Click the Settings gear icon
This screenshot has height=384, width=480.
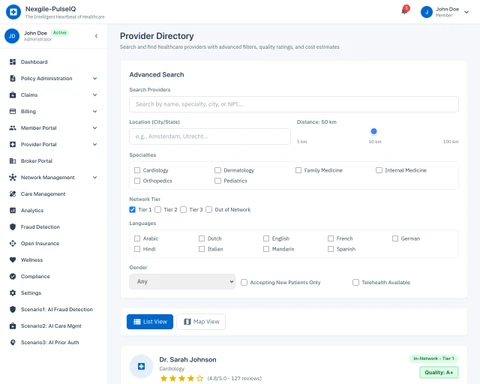point(13,293)
